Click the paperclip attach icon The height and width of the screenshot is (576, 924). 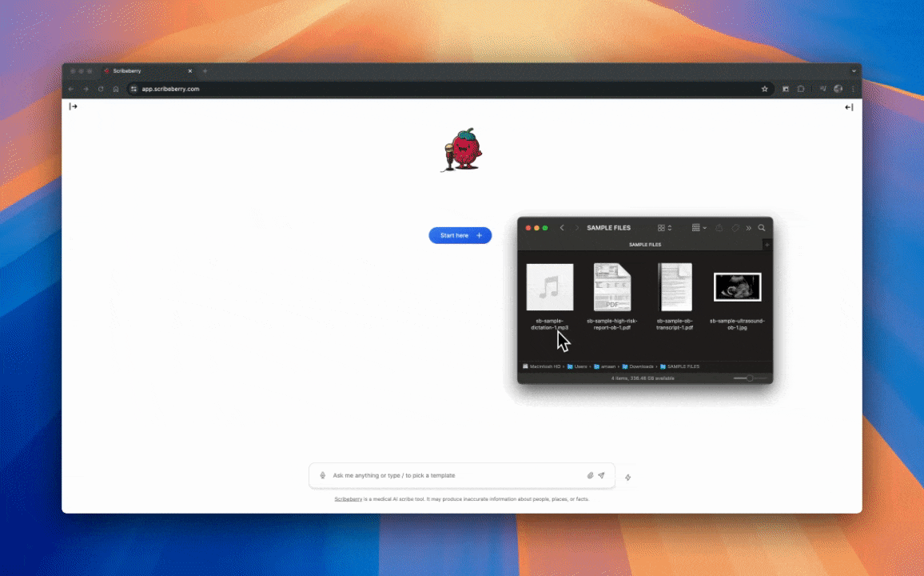(x=590, y=475)
